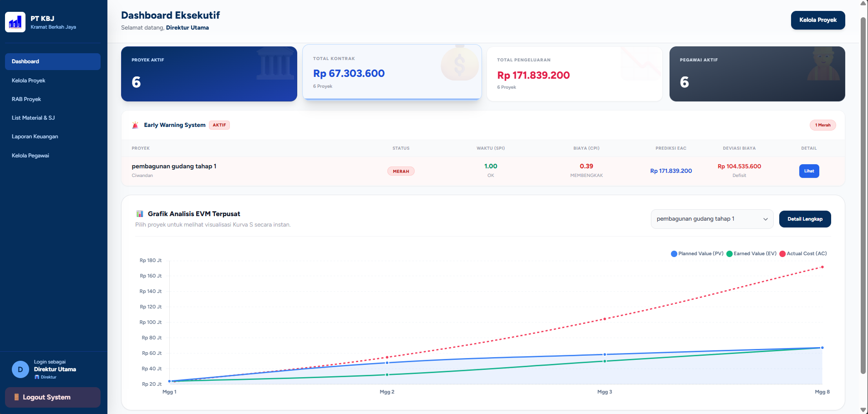Click the Mgg 8 Actual Cost data point
The width and height of the screenshot is (868, 414).
click(x=822, y=267)
